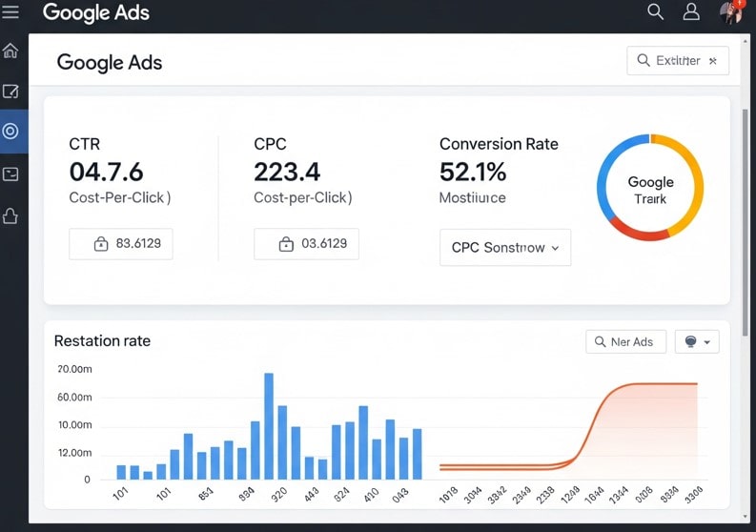Screen dimensions: 756x532
Task: Open the bulb icon dropdown
Action: (x=697, y=341)
